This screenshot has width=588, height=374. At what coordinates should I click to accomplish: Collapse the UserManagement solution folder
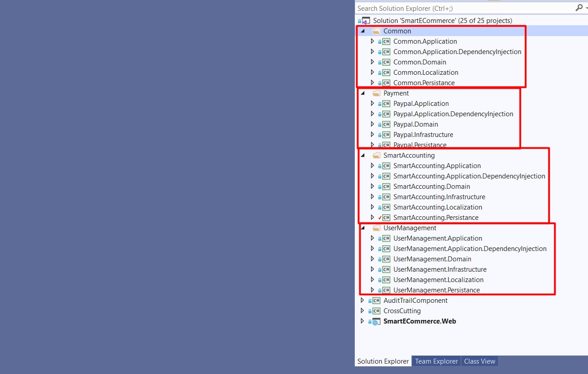pyautogui.click(x=362, y=228)
